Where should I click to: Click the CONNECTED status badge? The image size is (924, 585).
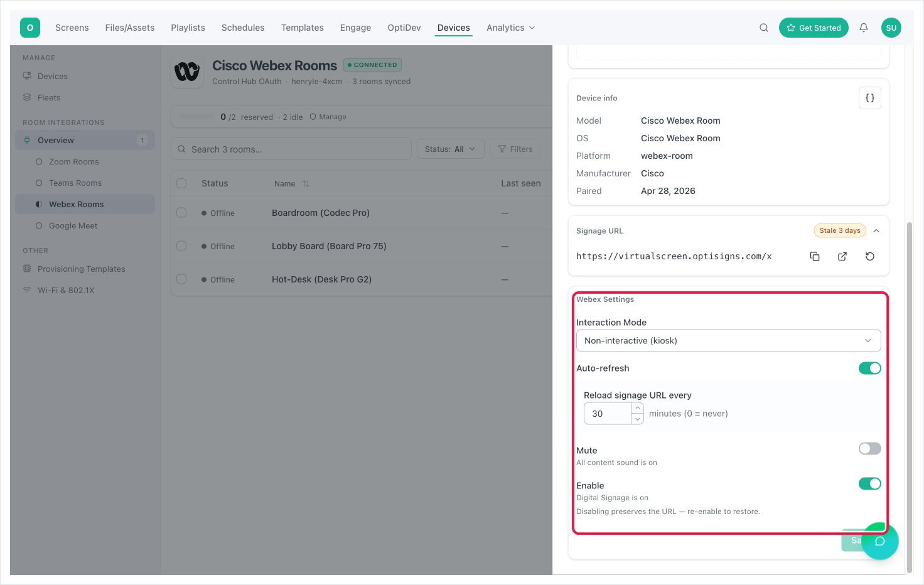(x=373, y=65)
